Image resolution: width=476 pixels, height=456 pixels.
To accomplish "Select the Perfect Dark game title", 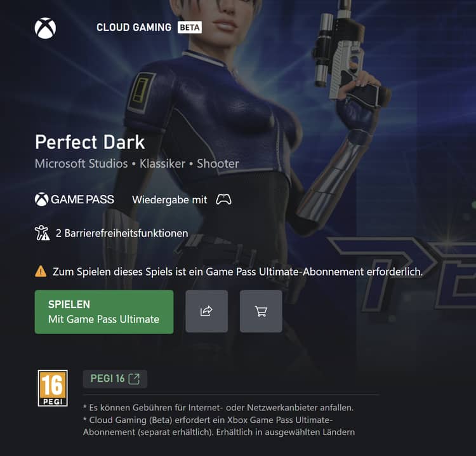I will click(x=90, y=142).
